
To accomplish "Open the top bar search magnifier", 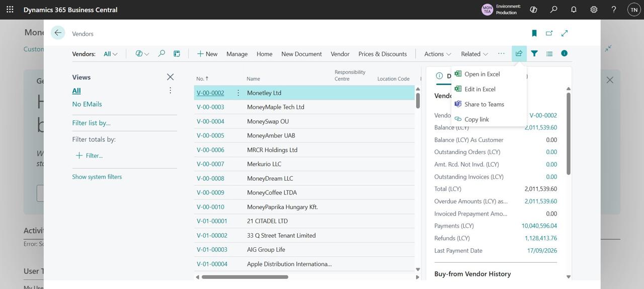I will coord(553,10).
